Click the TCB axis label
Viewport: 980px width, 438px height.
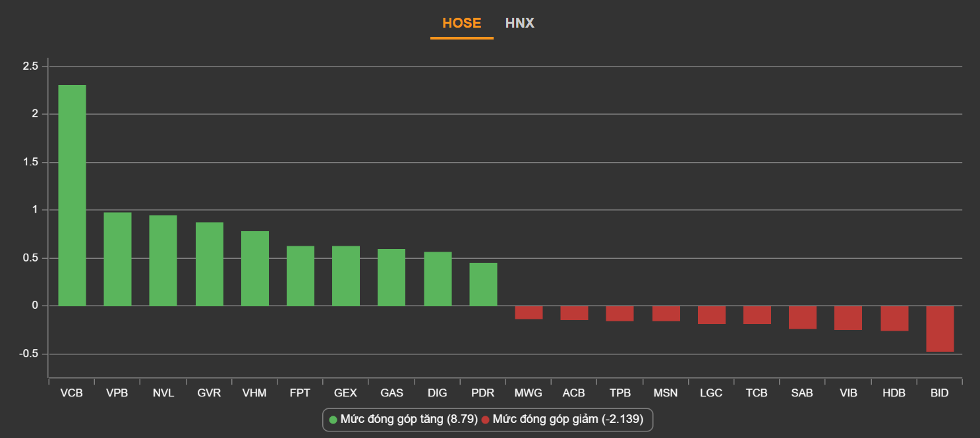(757, 393)
